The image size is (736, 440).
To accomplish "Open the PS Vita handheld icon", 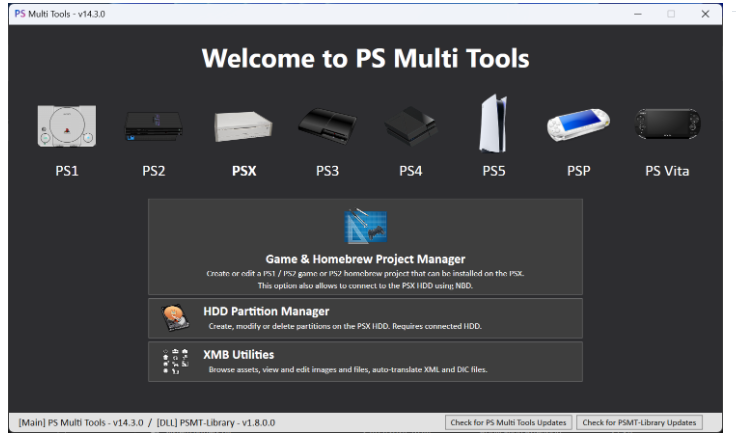I will pos(667,127).
